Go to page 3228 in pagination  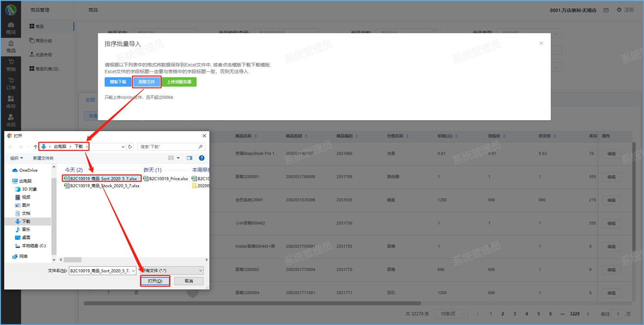[x=575, y=314]
